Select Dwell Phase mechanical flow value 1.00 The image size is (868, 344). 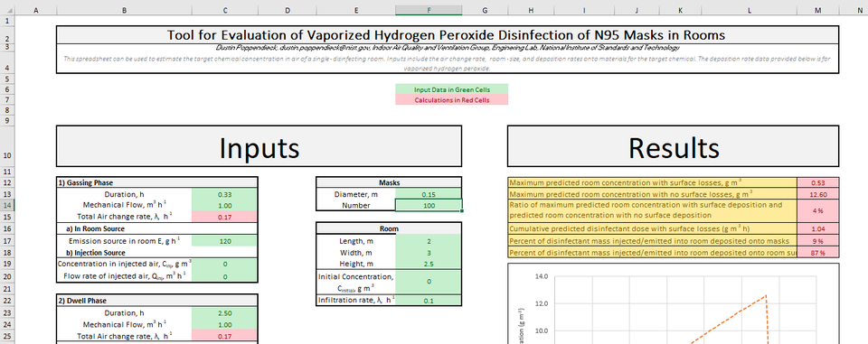[x=224, y=324]
